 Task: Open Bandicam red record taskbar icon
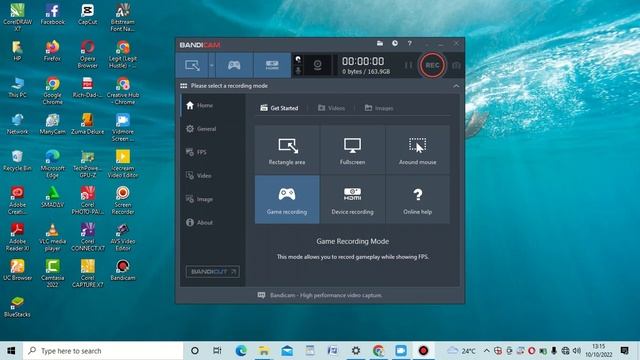click(x=423, y=351)
